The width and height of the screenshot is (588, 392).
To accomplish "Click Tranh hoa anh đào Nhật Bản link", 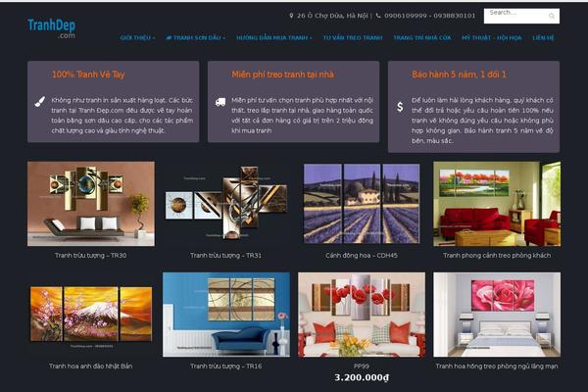I will (x=91, y=367).
